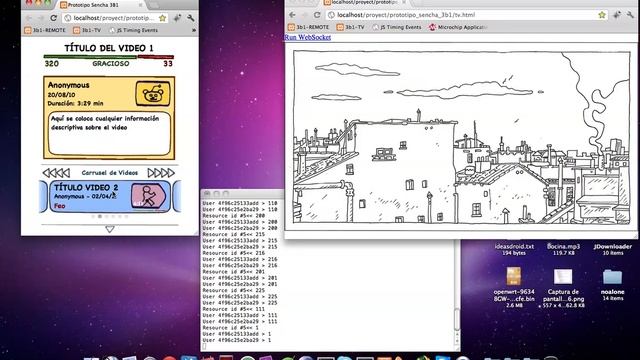Open wrench settings menu in left Chrome window

click(191, 18)
